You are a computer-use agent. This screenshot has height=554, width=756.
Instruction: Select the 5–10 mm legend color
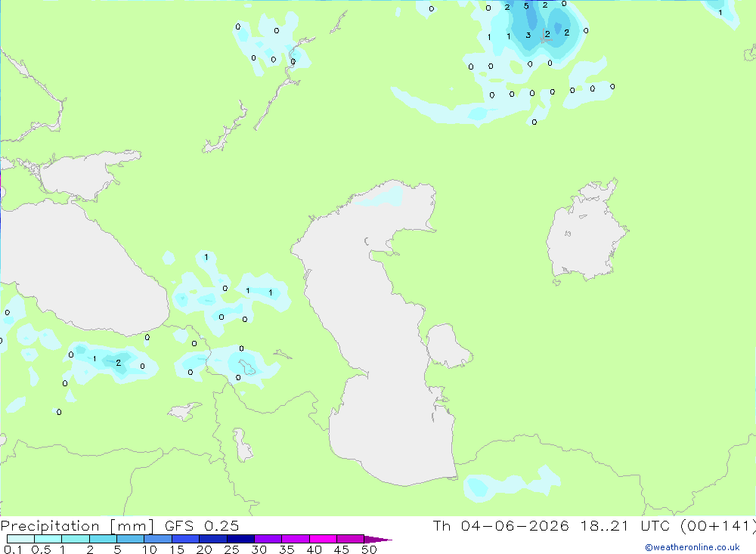click(131, 539)
